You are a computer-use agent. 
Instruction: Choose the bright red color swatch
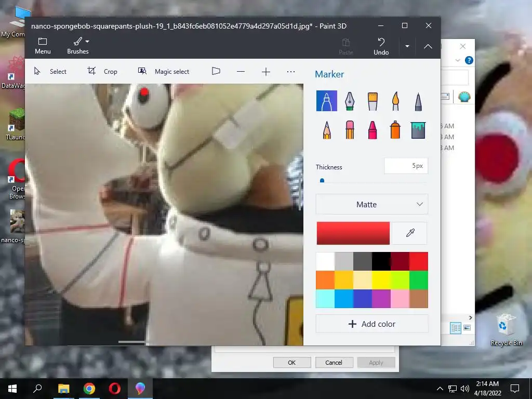[419, 261]
